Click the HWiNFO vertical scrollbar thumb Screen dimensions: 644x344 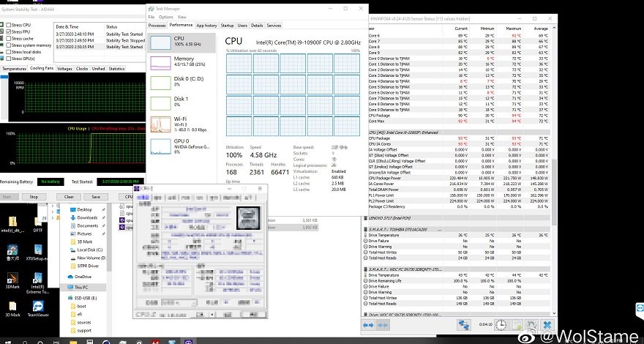(x=555, y=191)
